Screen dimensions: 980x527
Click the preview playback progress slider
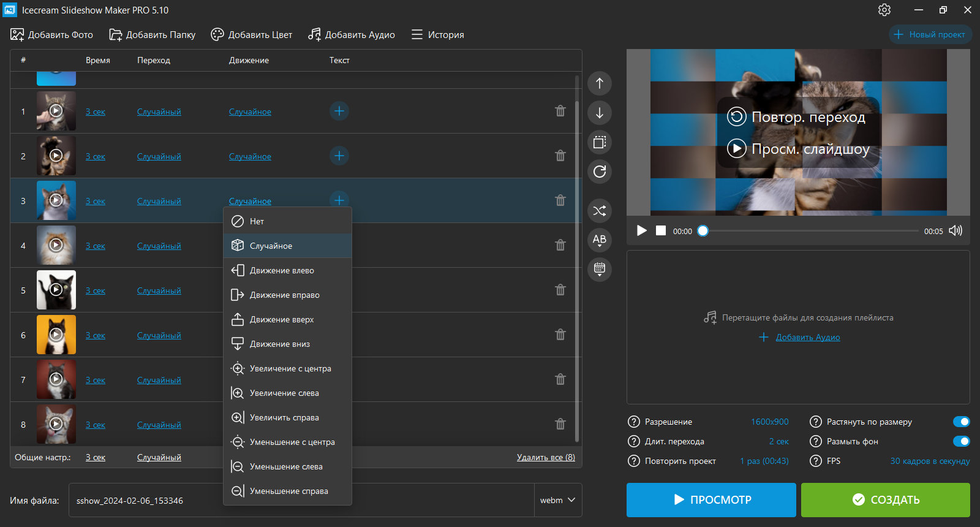coord(811,231)
